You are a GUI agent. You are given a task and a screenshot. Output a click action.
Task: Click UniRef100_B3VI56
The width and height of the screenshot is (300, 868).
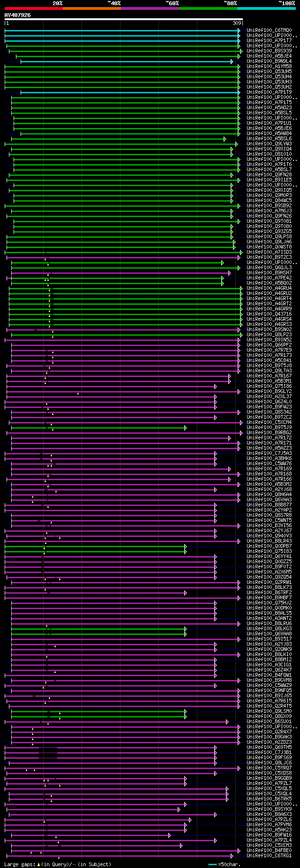(x=269, y=526)
